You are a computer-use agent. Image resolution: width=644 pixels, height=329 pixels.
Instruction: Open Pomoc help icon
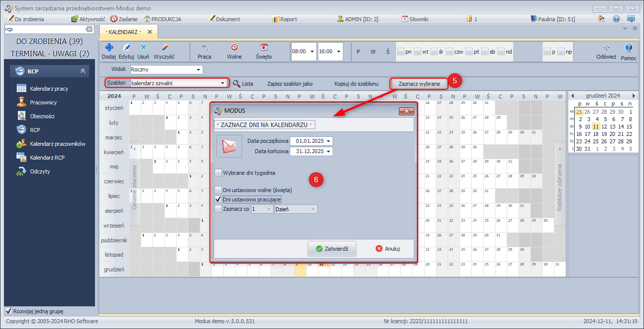click(x=628, y=48)
